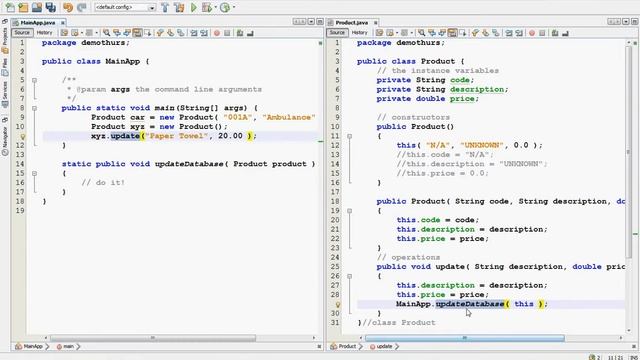Viewport: 640px width, 360px height.
Task: Switch to the Product.java tab
Action: coord(351,22)
